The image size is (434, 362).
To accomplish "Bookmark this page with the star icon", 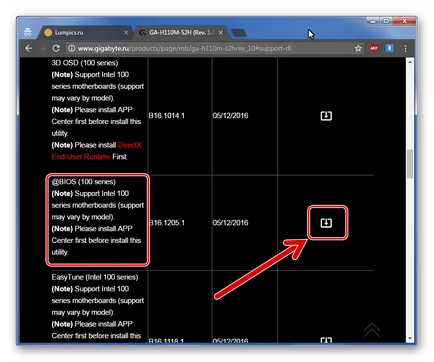I will pyautogui.click(x=358, y=48).
